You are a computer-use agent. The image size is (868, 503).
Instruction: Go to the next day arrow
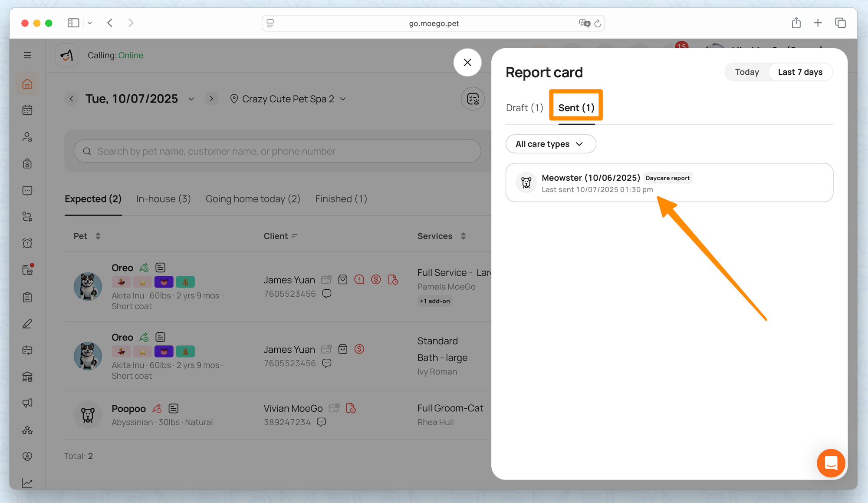pyautogui.click(x=211, y=99)
